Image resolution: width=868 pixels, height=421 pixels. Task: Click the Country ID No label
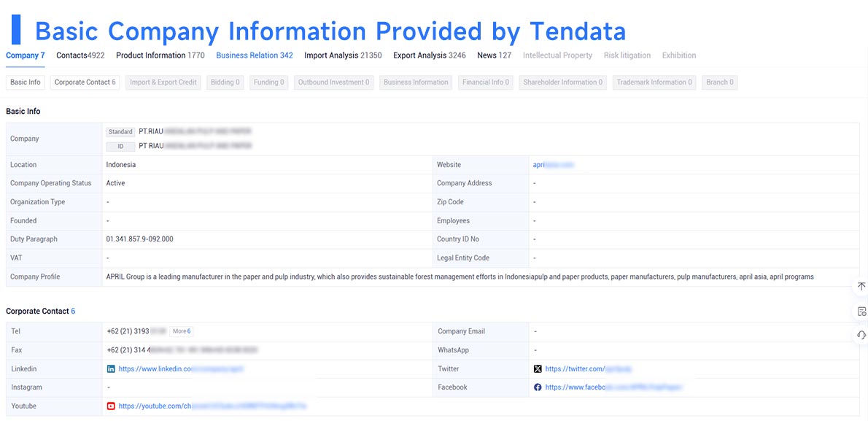(458, 239)
